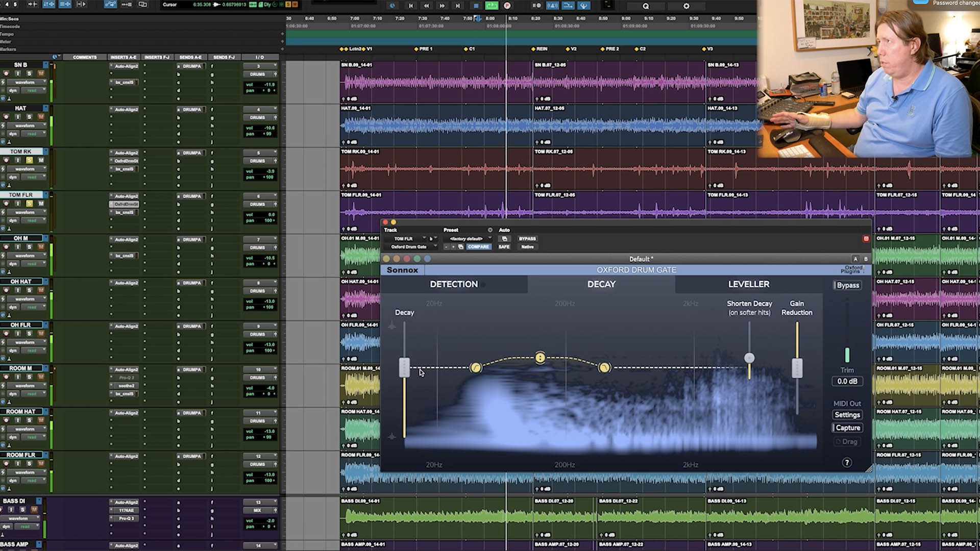The width and height of the screenshot is (980, 551).
Task: Toggle the SAFE automation button
Action: tap(504, 247)
